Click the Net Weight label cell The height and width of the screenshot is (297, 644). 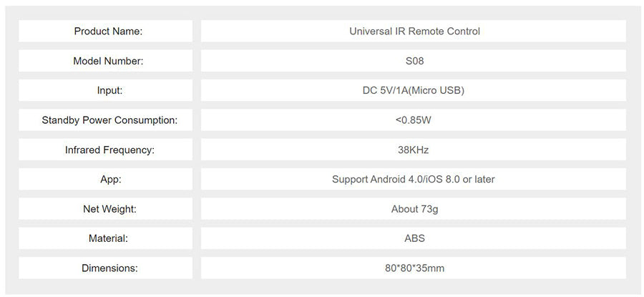pyautogui.click(x=106, y=209)
